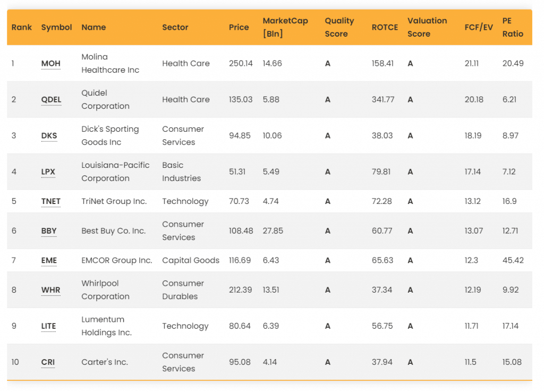544x392 pixels.
Task: Open the BBY ticker symbol link
Action: click(x=48, y=231)
